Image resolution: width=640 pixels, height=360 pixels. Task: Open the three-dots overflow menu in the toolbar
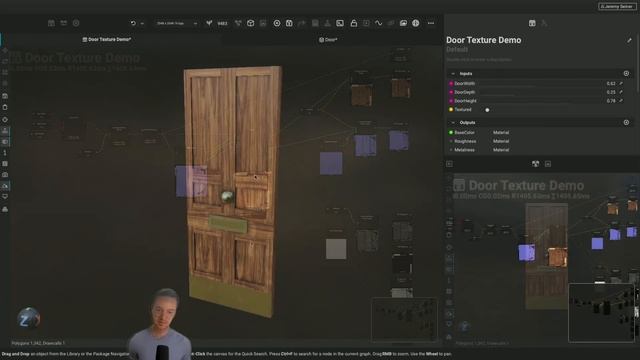point(431,23)
